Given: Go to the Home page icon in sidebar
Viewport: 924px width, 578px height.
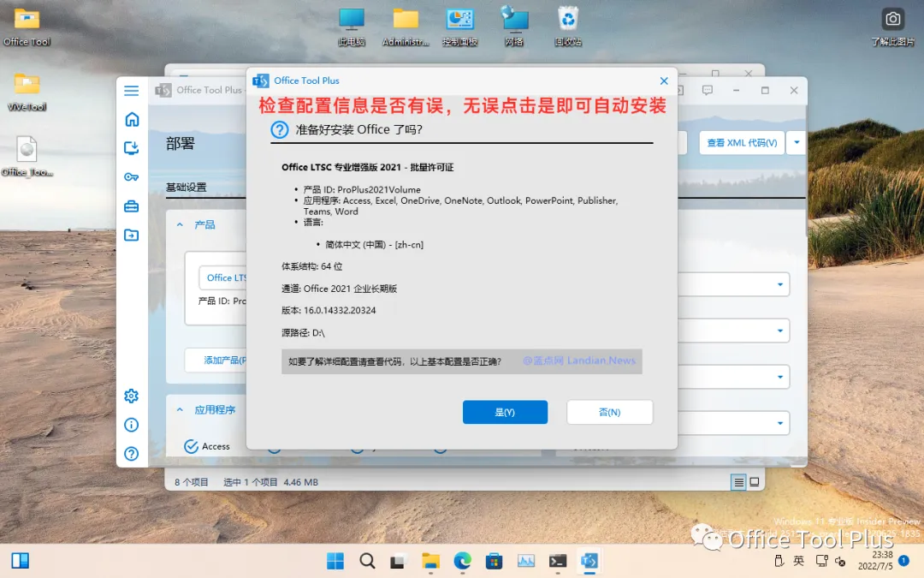Looking at the screenshot, I should pyautogui.click(x=132, y=119).
